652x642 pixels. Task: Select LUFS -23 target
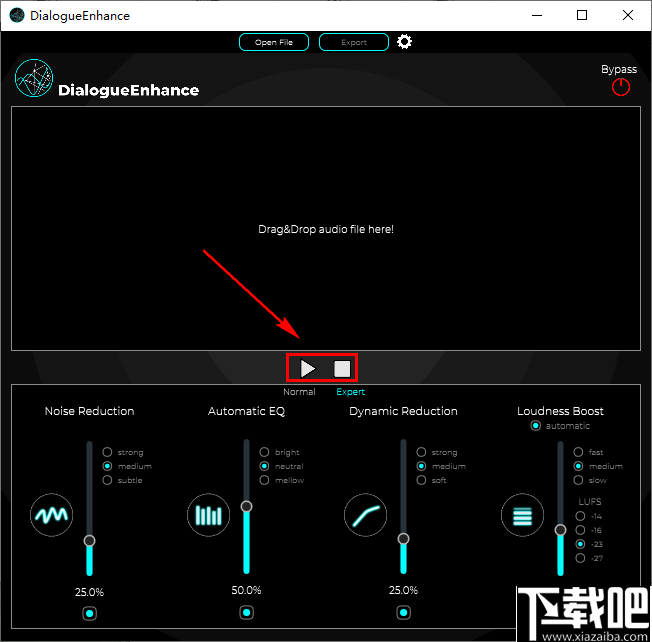(x=580, y=544)
